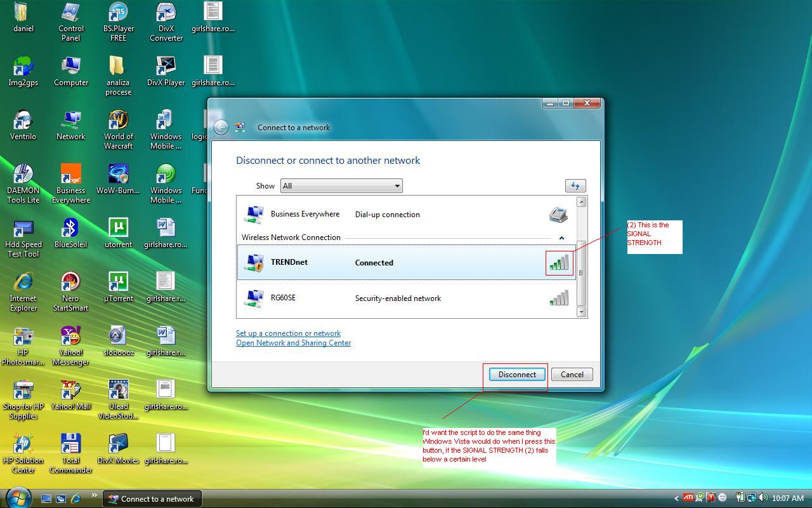Image resolution: width=812 pixels, height=508 pixels.
Task: Launch DivX Player desktop shortcut
Action: 166,71
